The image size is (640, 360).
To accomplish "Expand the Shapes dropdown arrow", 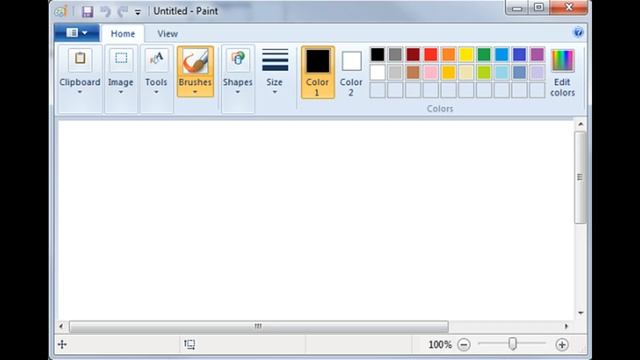I will click(238, 92).
